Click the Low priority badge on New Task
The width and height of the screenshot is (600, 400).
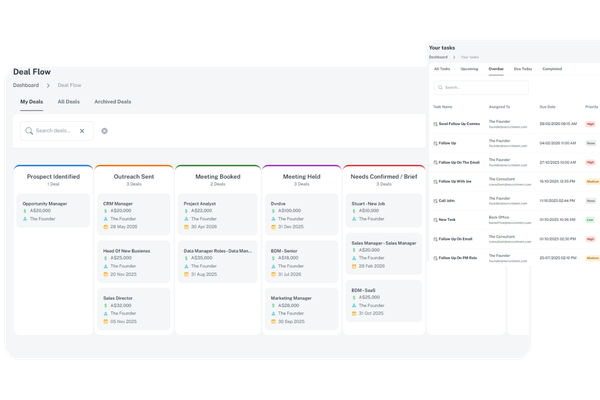click(x=589, y=219)
